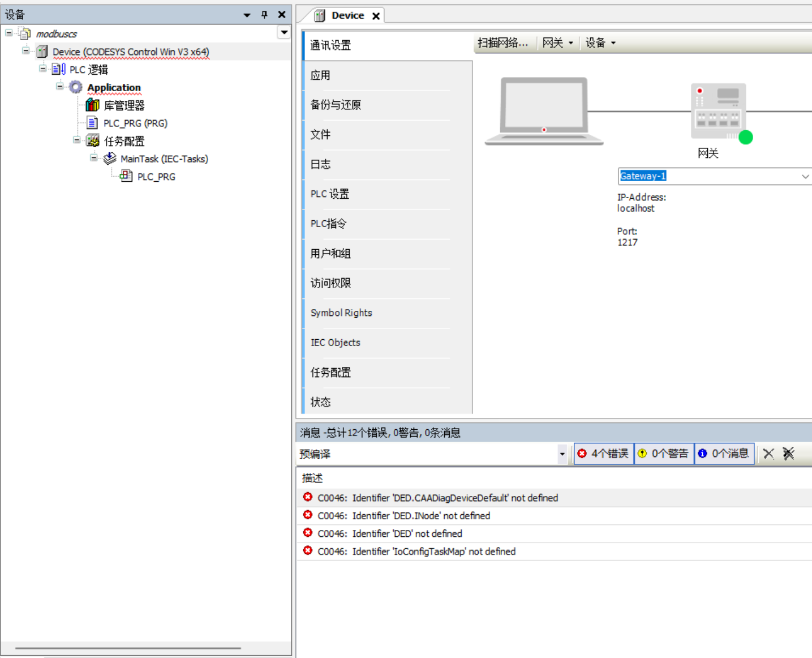Click the devices panel horizontal scrollbar
Viewport: 812px width, 658px height.
[128, 648]
